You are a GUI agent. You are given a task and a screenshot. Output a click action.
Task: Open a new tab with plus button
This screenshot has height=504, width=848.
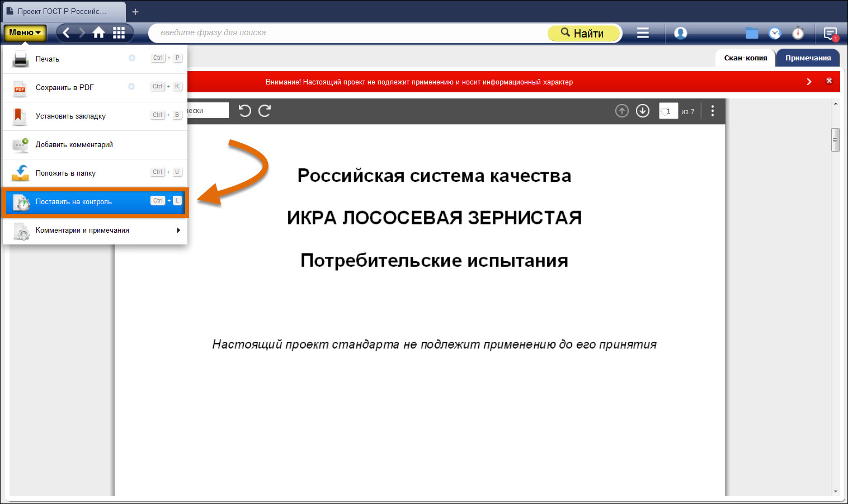135,12
